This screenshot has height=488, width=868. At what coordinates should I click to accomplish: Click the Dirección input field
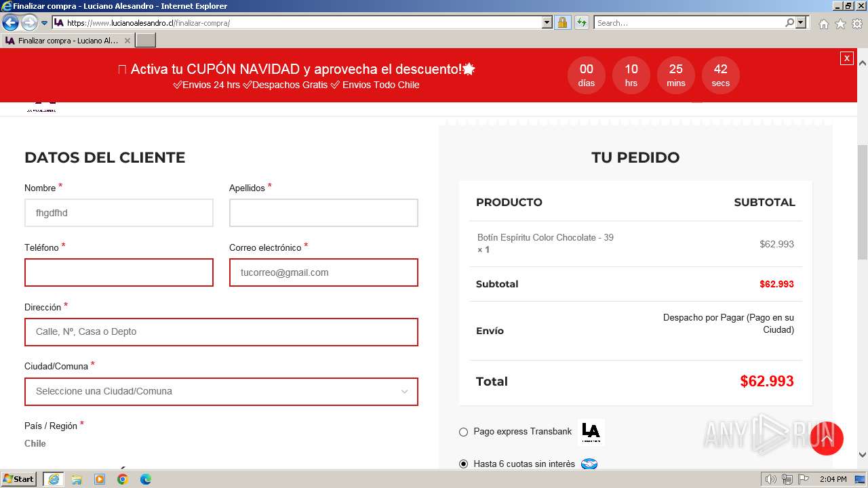click(x=221, y=332)
